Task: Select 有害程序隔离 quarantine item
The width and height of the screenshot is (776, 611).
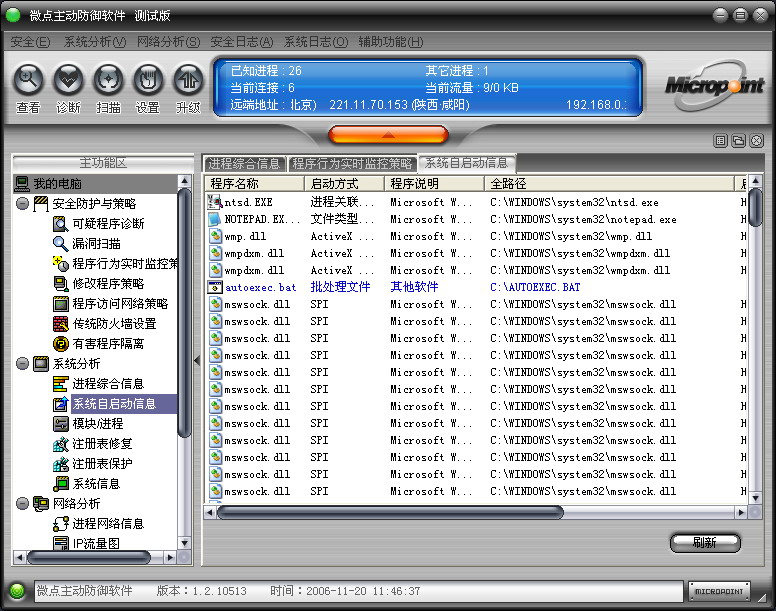Action: point(98,343)
